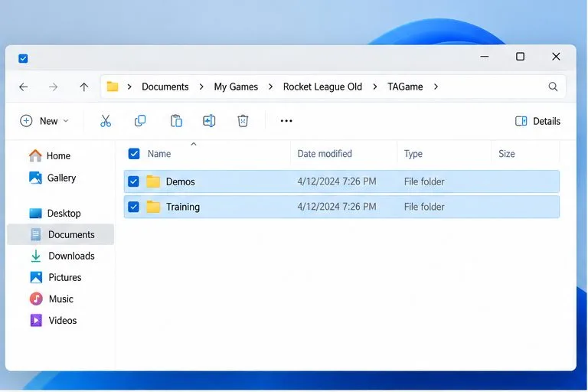Open the New dropdown menu
Image resolution: width=588 pixels, height=392 pixels.
tap(44, 121)
